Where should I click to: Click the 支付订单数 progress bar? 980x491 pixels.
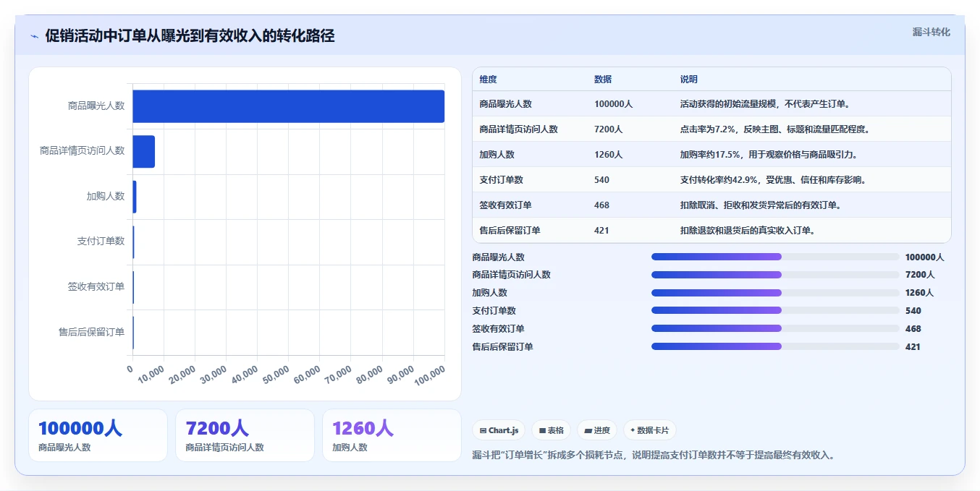(775, 310)
